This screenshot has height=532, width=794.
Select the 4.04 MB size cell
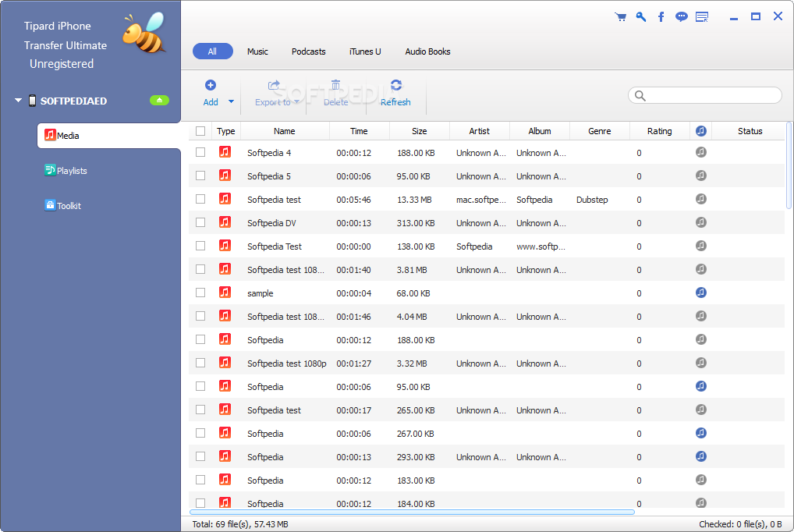[412, 317]
